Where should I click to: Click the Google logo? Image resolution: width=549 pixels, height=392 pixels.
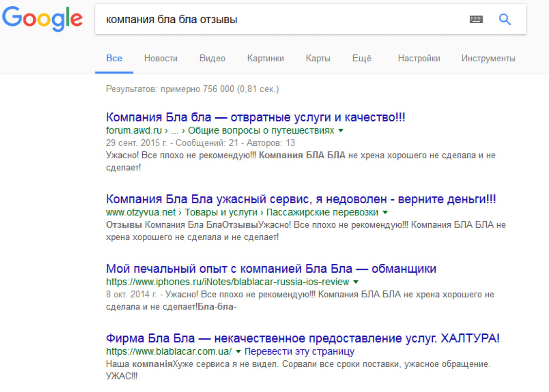click(42, 19)
